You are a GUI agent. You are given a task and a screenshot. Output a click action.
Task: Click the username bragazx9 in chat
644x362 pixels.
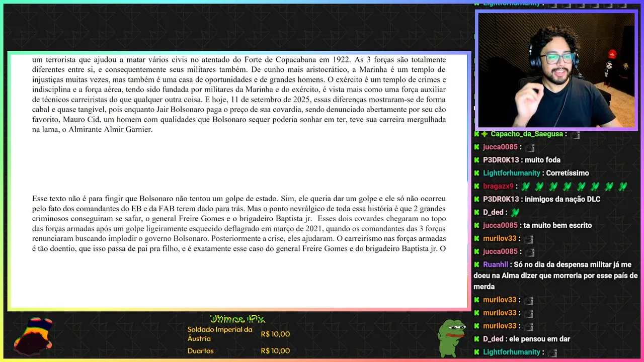pyautogui.click(x=498, y=186)
